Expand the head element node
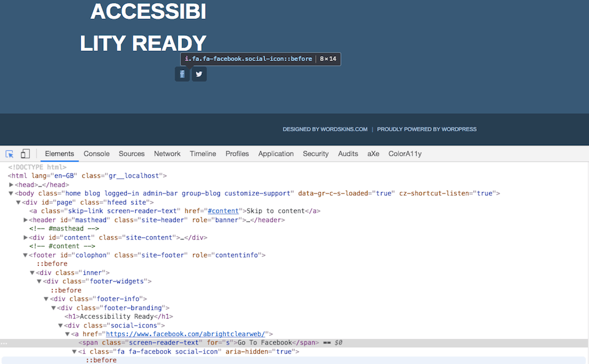The width and height of the screenshot is (589, 364). tap(11, 185)
